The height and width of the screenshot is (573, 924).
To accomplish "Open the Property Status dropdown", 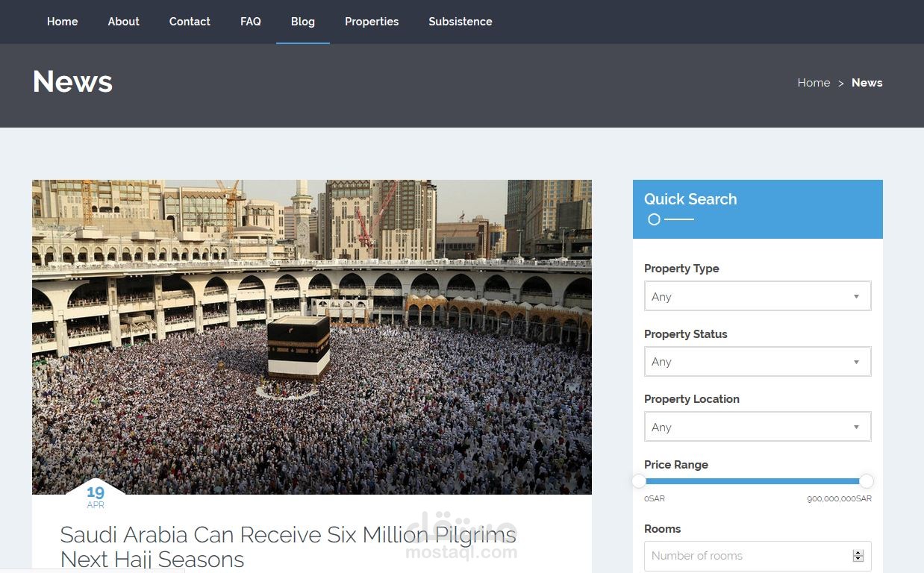I will pos(758,361).
